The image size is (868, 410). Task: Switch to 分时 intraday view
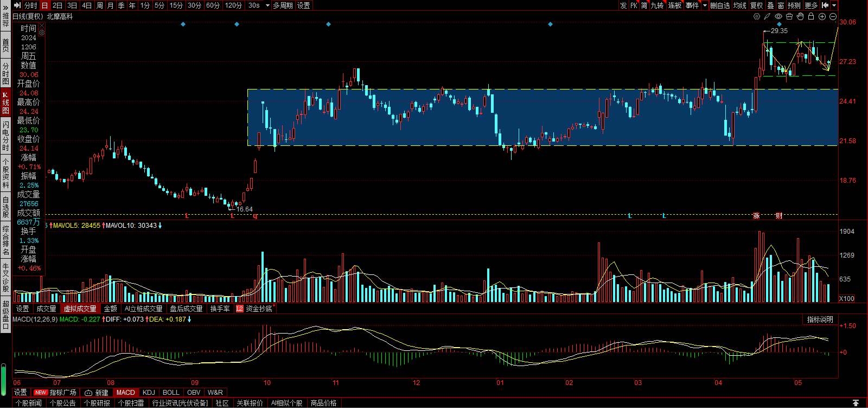31,5
